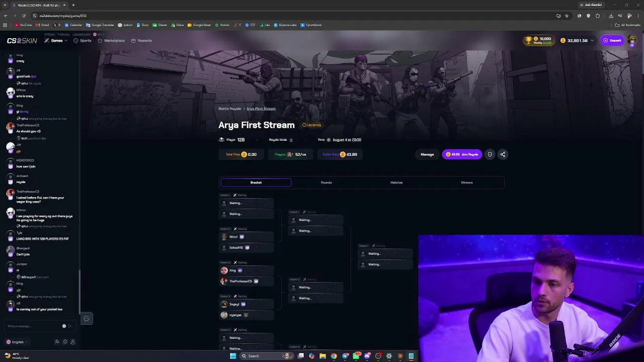The width and height of the screenshot is (644, 362).
Task: Send the chat message with arrow icon
Action: click(70, 326)
